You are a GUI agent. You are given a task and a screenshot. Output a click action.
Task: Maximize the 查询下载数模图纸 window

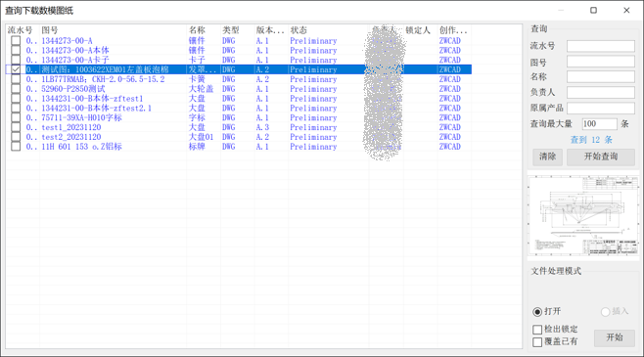pos(593,10)
